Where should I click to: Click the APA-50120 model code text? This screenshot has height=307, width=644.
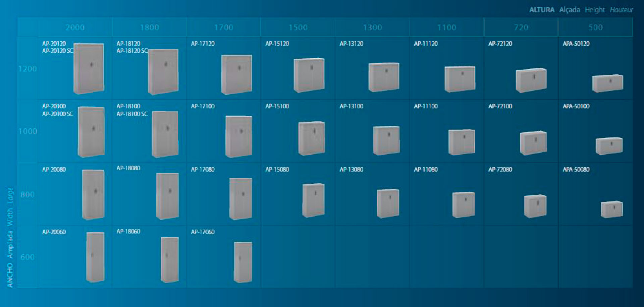click(x=576, y=44)
